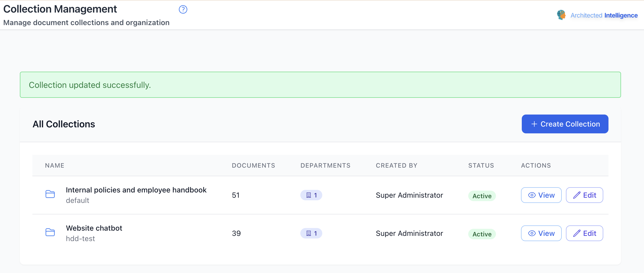Click the Architected Intelligence head logo
Viewport: 644px width, 273px height.
coord(561,15)
